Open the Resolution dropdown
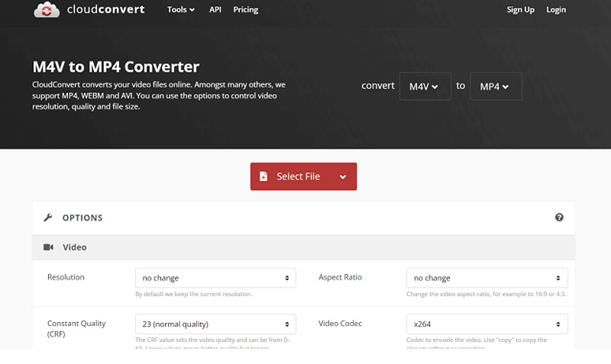 (215, 278)
